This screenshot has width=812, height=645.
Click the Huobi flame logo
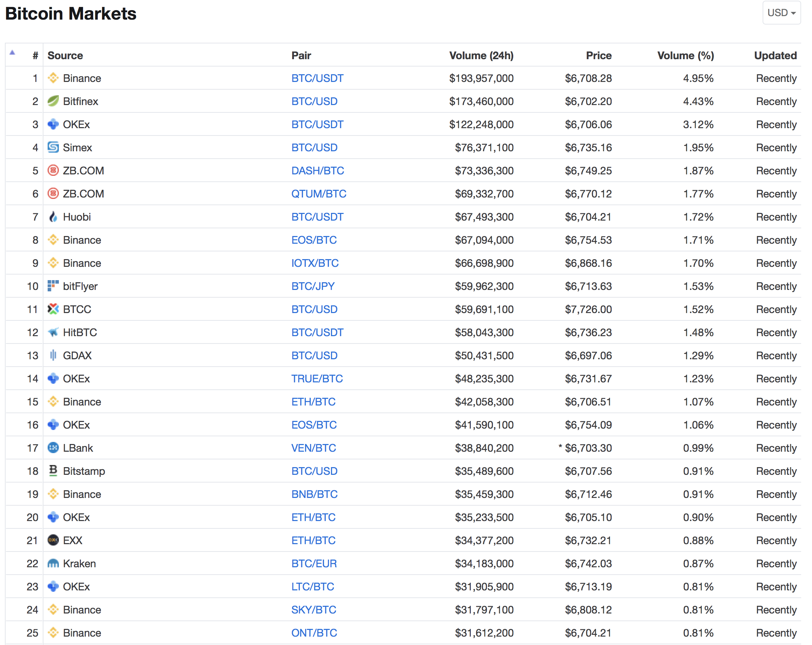pyautogui.click(x=53, y=216)
